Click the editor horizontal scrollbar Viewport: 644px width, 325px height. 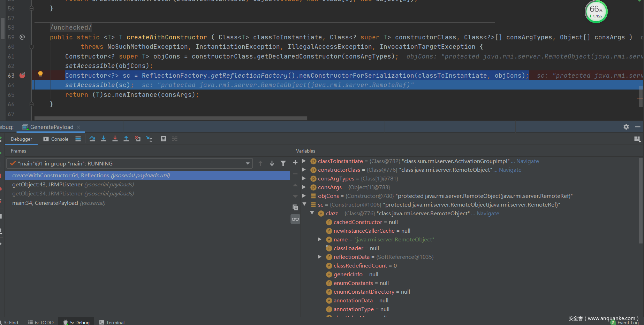171,118
